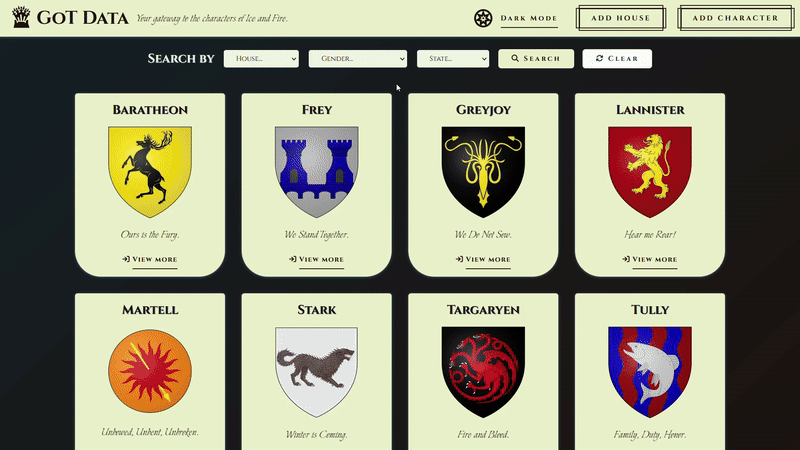Viewport: 800px width, 450px height.
Task: Click the Dark Mode circular icon
Action: [483, 18]
